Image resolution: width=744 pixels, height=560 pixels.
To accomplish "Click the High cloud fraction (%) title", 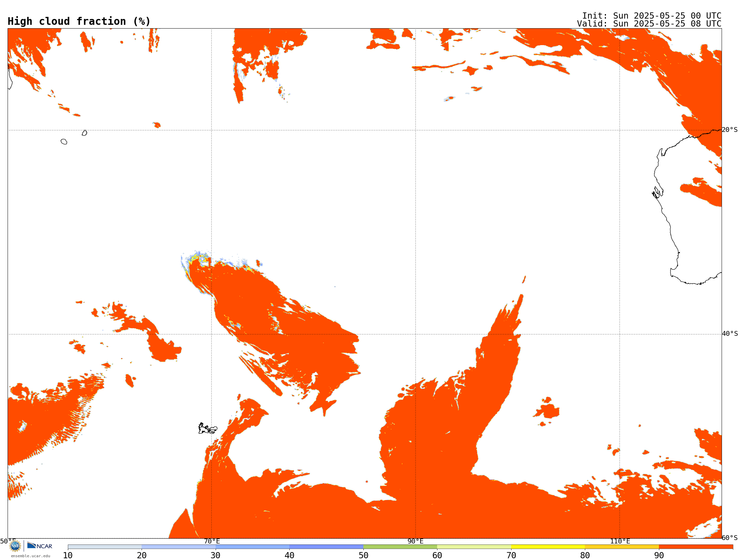I will point(79,21).
